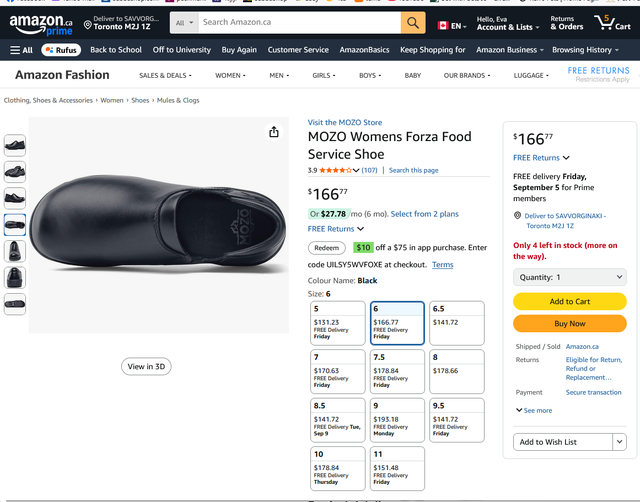The height and width of the screenshot is (502, 640).
Task: Click Back to School nav link
Action: coord(116,50)
